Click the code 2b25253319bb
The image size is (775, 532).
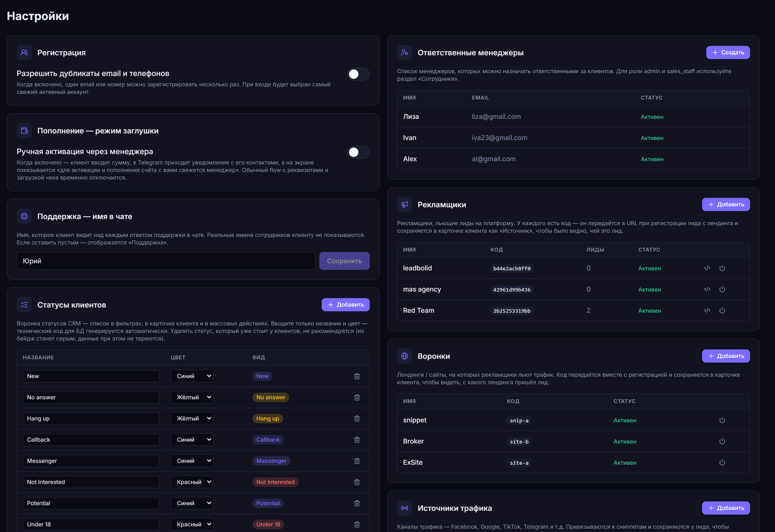[x=512, y=311]
